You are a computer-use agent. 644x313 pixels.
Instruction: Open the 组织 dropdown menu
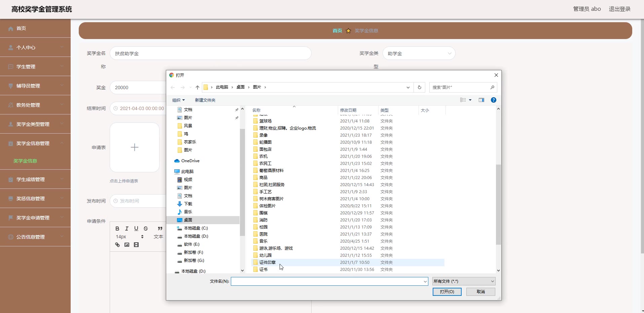tap(178, 100)
